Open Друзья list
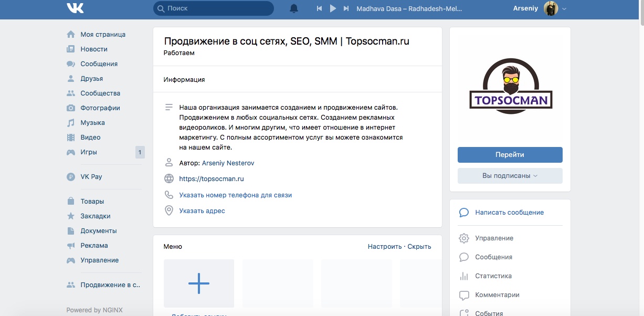 (92, 78)
